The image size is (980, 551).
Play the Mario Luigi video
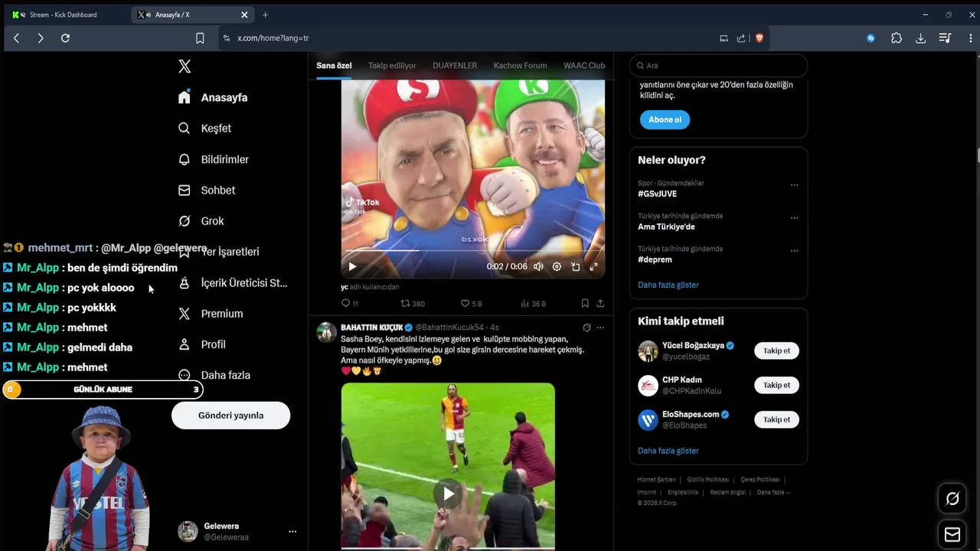click(x=352, y=266)
